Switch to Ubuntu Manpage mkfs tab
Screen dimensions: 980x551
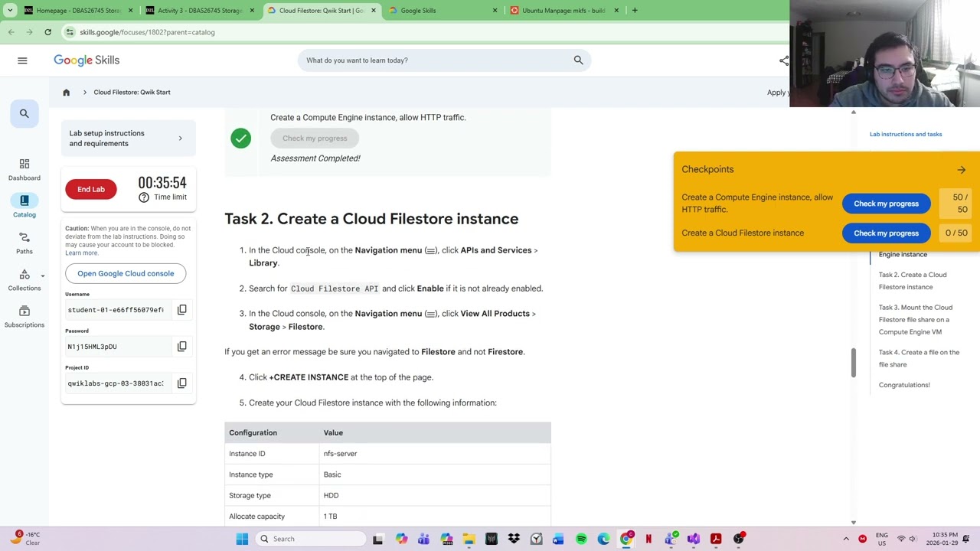[563, 11]
